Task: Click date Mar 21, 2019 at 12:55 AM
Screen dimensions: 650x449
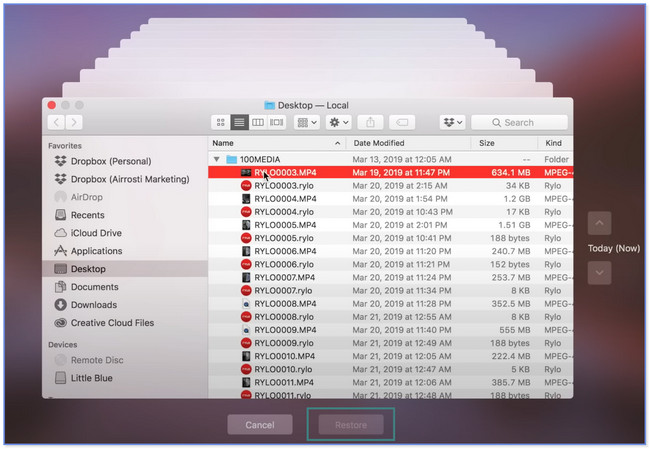Action: click(402, 317)
